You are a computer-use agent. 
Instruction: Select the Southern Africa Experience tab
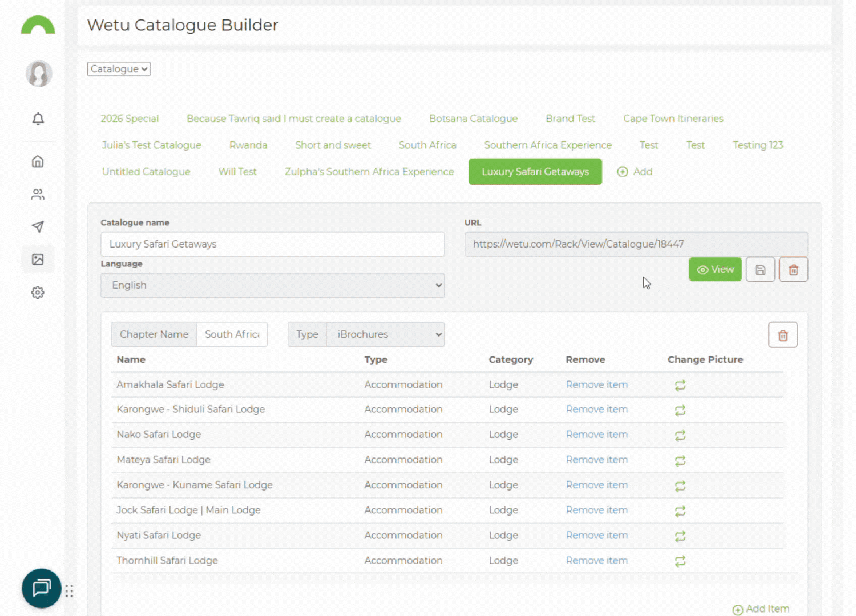(x=547, y=145)
